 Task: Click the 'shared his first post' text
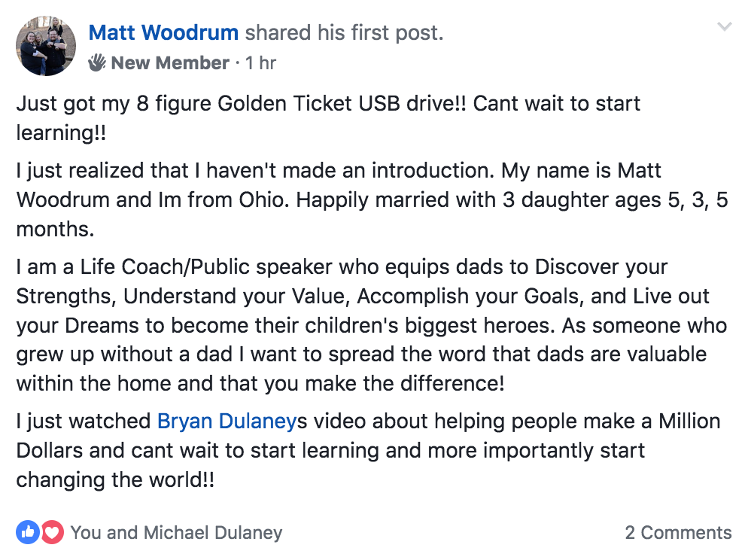click(x=344, y=33)
